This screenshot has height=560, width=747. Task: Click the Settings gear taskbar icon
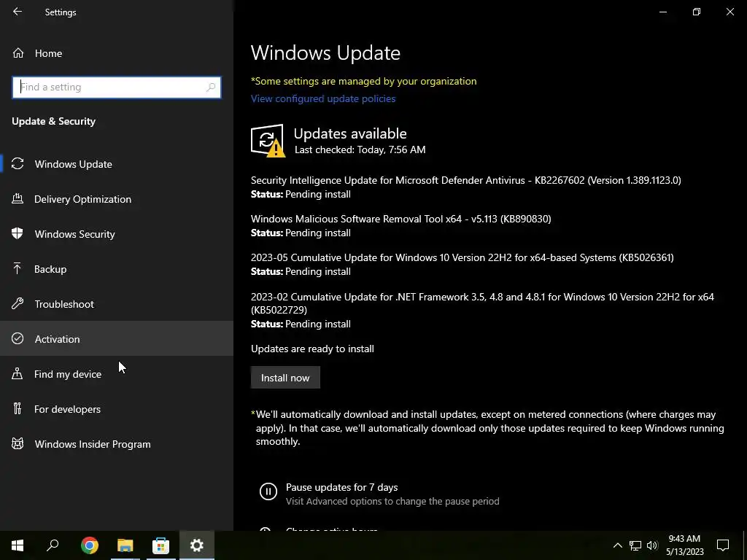click(x=197, y=545)
